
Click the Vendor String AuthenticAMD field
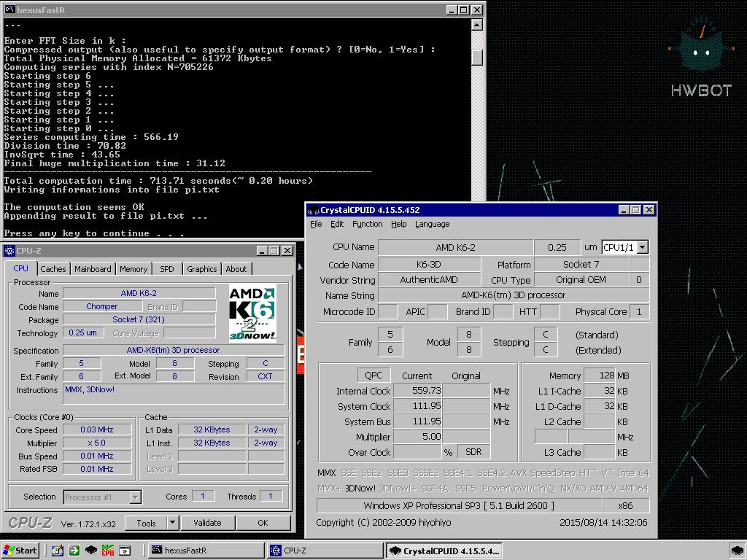tap(429, 280)
